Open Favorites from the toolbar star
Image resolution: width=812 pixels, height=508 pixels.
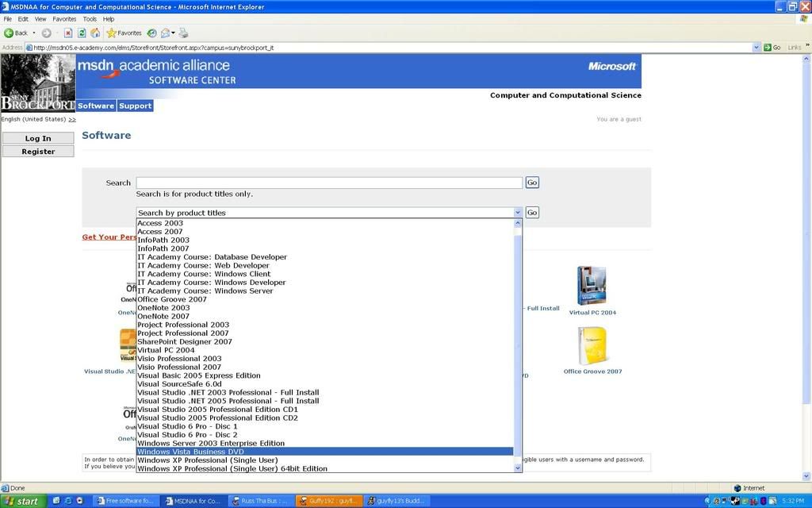point(124,33)
